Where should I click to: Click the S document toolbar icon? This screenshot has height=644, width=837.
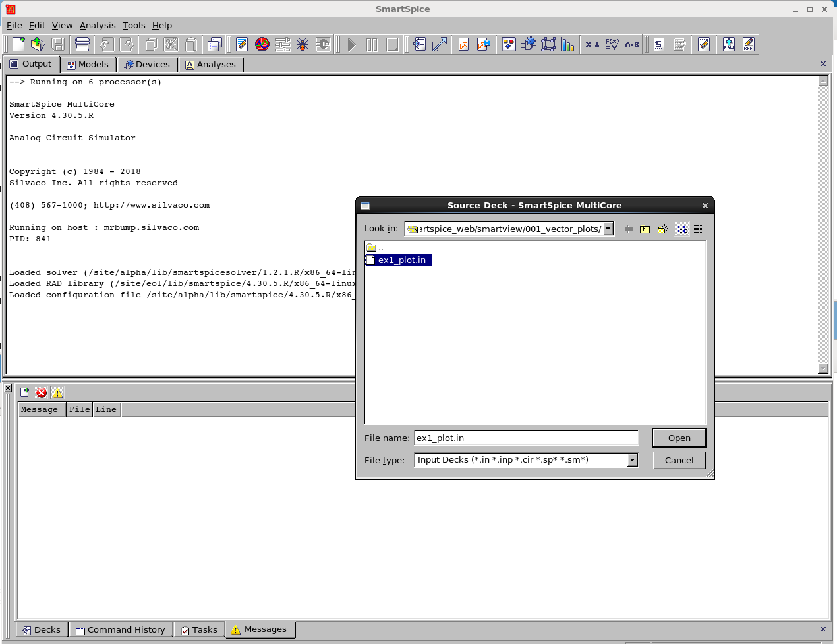[x=659, y=44]
